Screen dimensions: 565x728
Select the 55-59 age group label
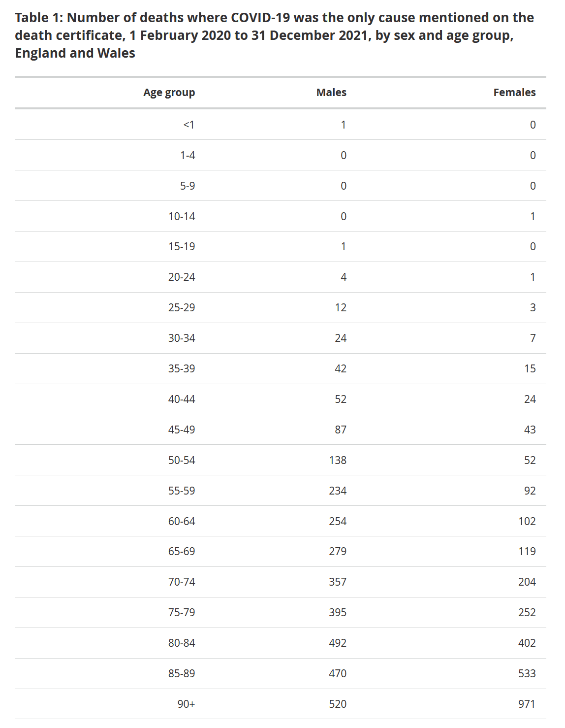[x=182, y=491]
